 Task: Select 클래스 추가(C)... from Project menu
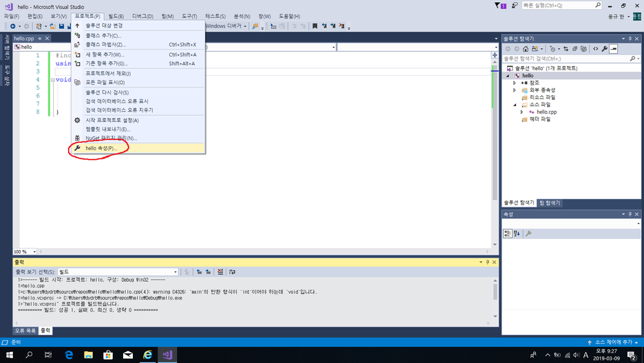coord(138,35)
